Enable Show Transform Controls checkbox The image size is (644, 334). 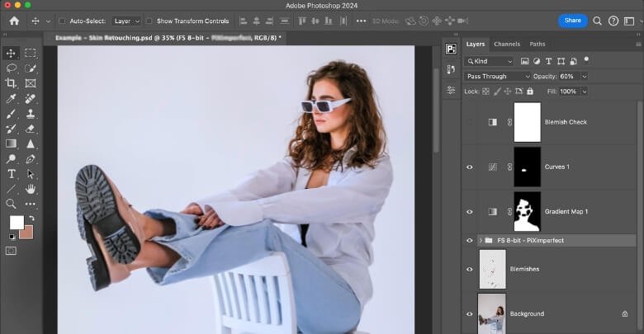[149, 21]
